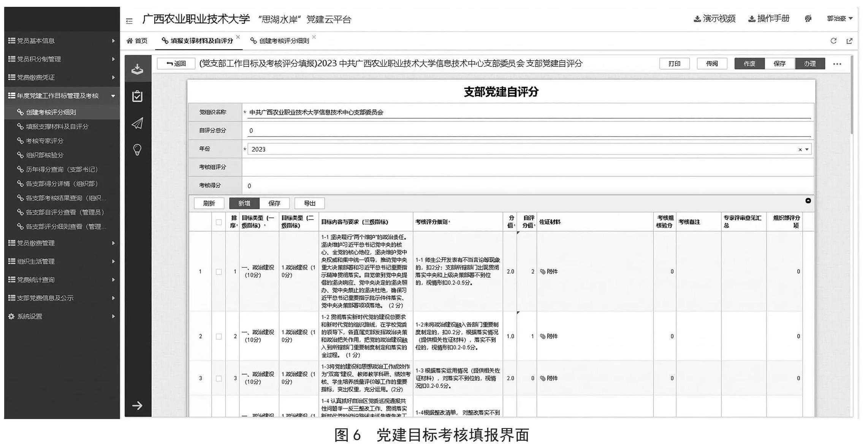Close the 填报支撑材料及自评分 tab
Viewport: 868px width, 446px height.
pyautogui.click(x=238, y=37)
